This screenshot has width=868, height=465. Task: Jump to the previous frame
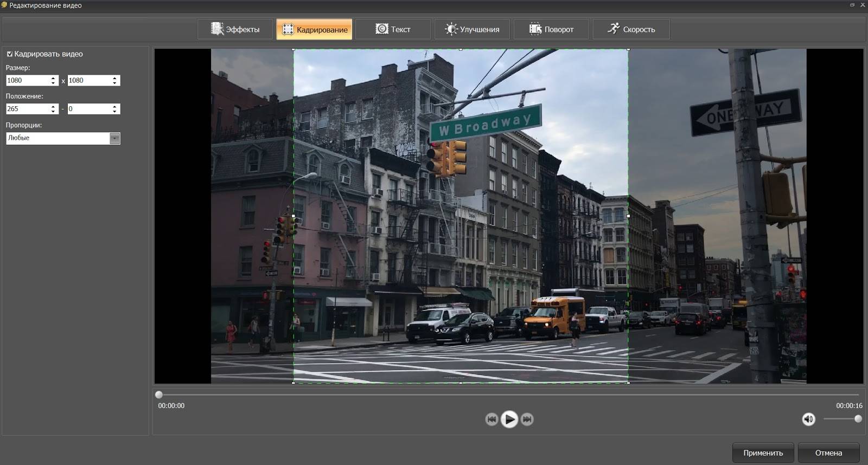(x=492, y=419)
